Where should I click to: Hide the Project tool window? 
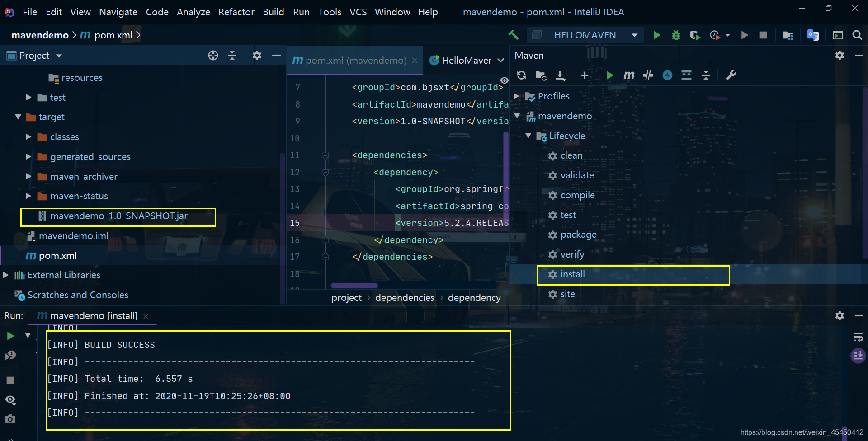click(276, 56)
